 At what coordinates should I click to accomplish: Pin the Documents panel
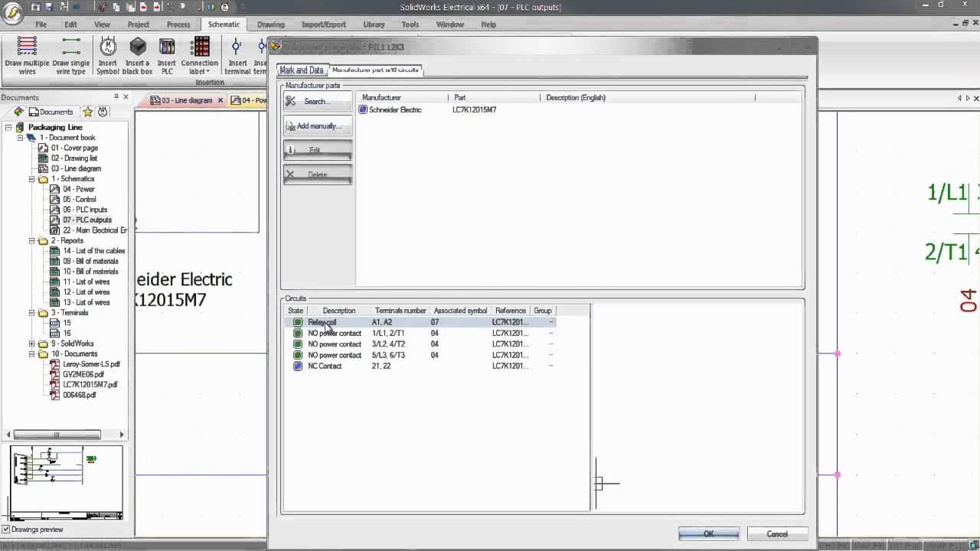tap(116, 97)
